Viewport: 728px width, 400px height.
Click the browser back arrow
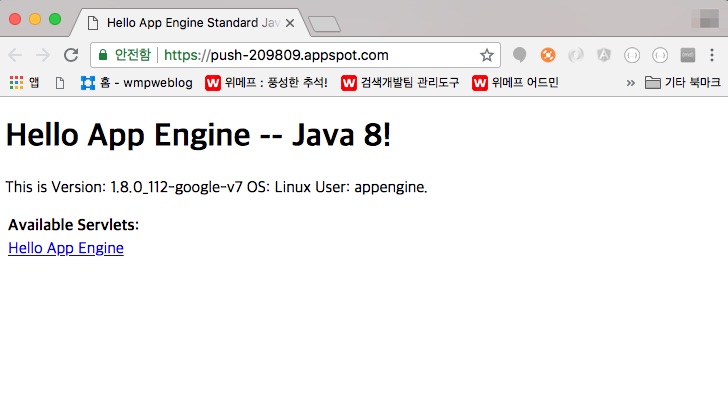[16, 56]
